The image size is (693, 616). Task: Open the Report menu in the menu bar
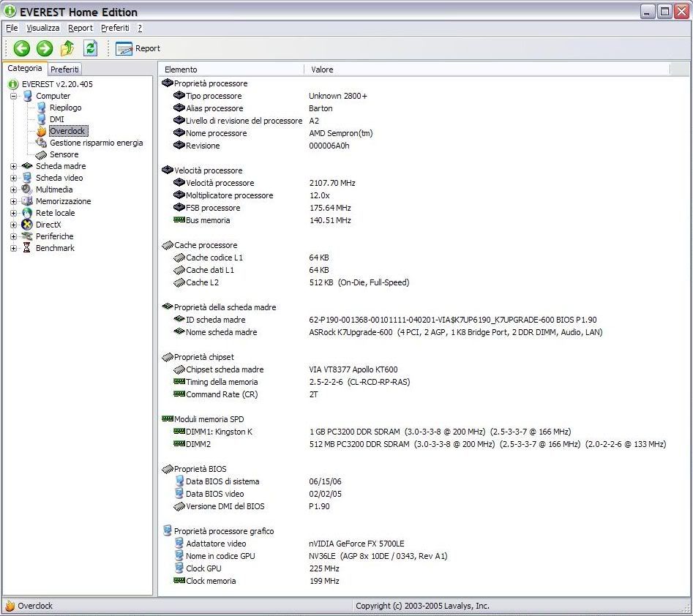80,28
